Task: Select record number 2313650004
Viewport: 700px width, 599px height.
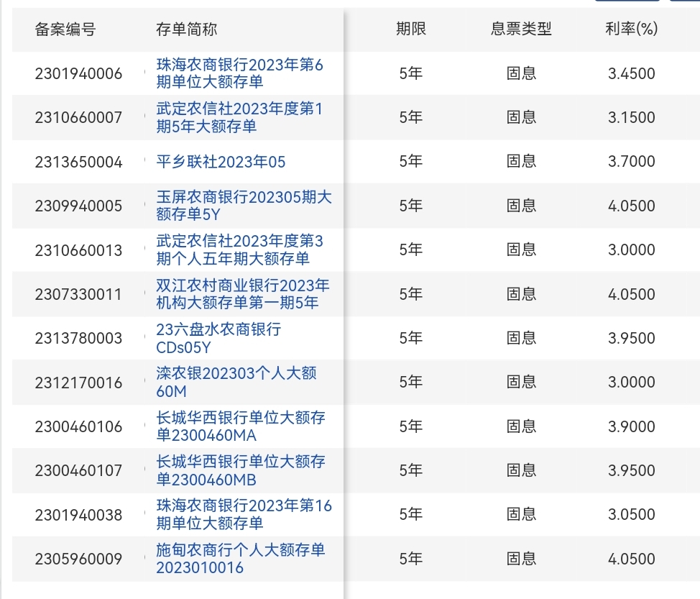Action: click(x=78, y=162)
